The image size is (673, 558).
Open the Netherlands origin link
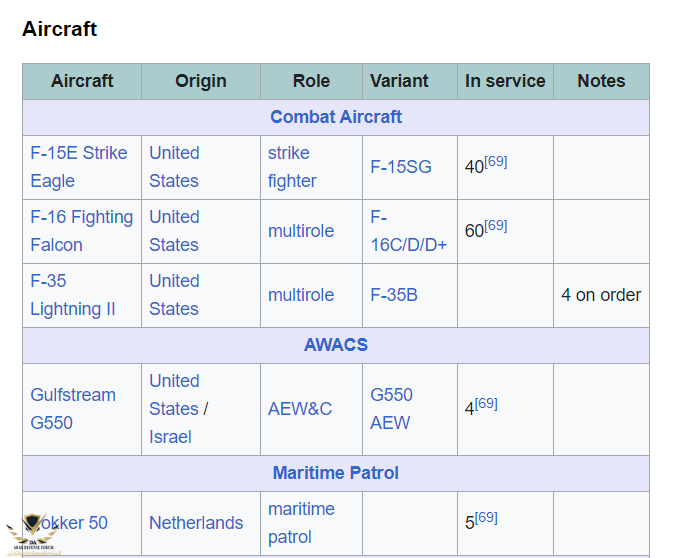[x=196, y=523]
